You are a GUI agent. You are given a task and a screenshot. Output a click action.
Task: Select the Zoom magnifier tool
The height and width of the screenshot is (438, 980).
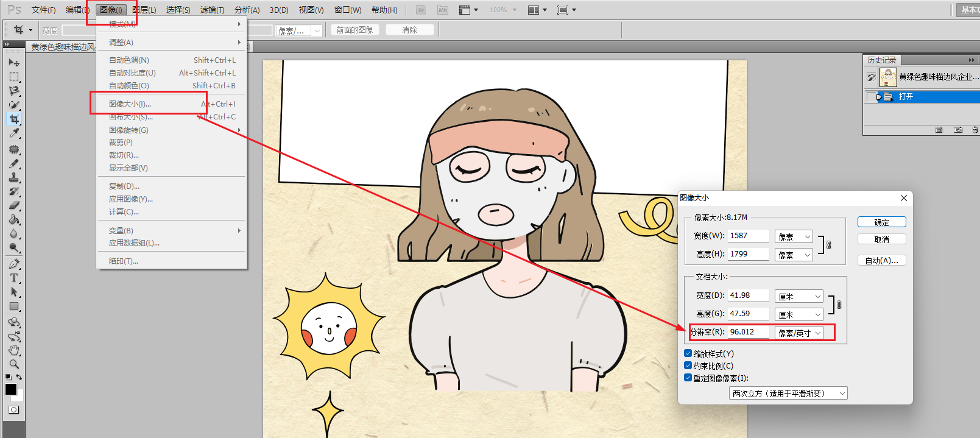click(13, 364)
